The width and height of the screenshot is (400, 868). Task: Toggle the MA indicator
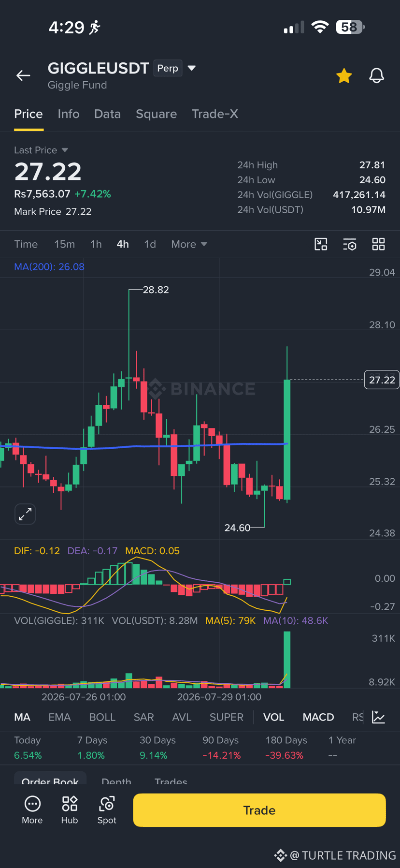22,717
